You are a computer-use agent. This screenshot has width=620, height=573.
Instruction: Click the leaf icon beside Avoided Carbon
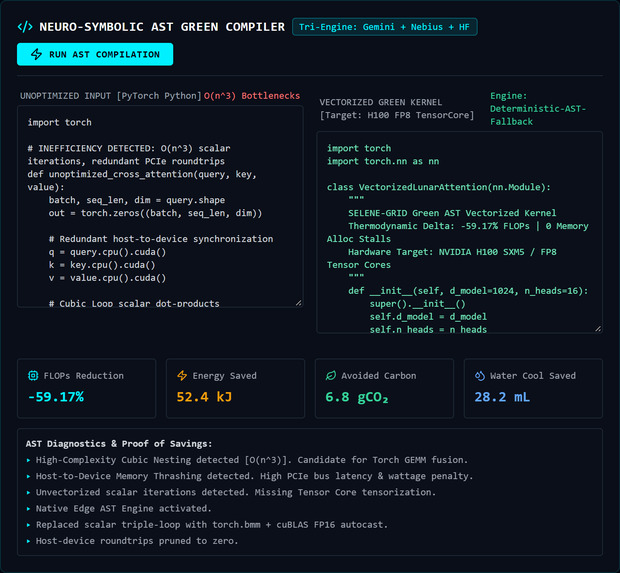tap(331, 375)
